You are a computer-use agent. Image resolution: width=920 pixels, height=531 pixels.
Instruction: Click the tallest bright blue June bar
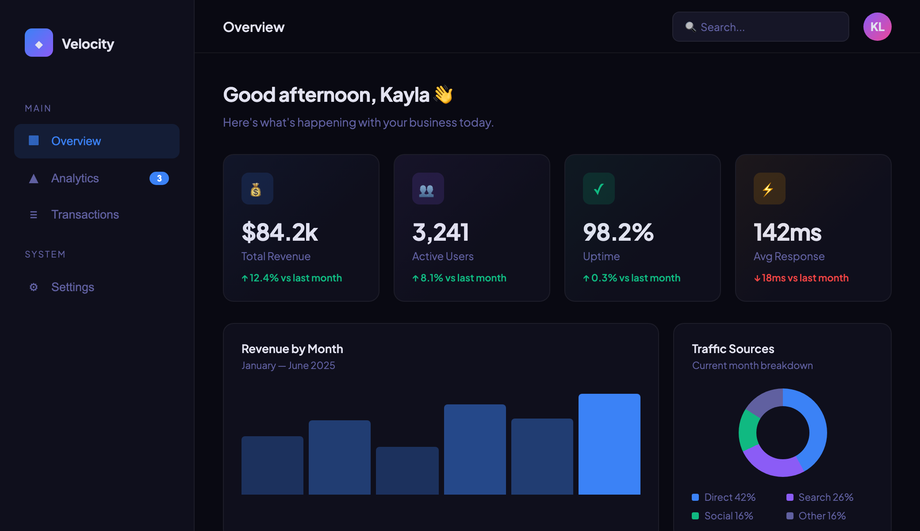[x=609, y=444]
